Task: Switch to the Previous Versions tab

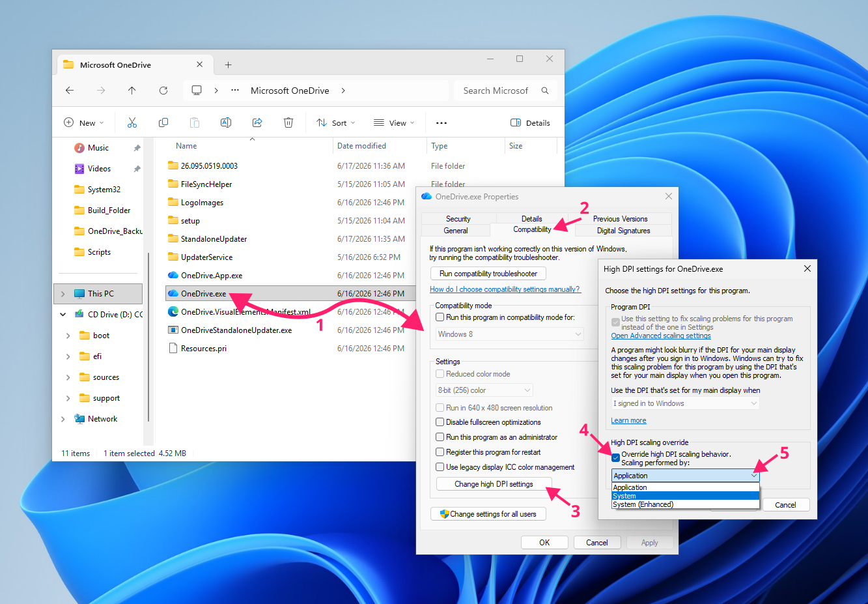Action: (620, 219)
